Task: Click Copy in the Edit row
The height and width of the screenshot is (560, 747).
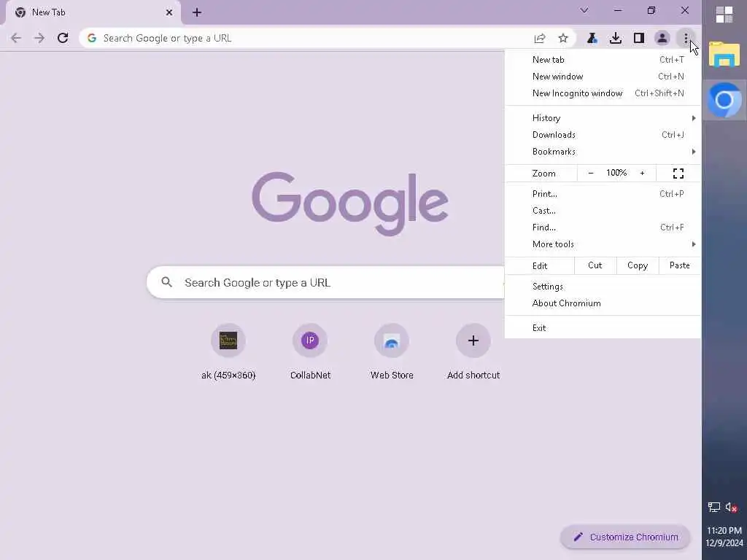Action: [638, 265]
